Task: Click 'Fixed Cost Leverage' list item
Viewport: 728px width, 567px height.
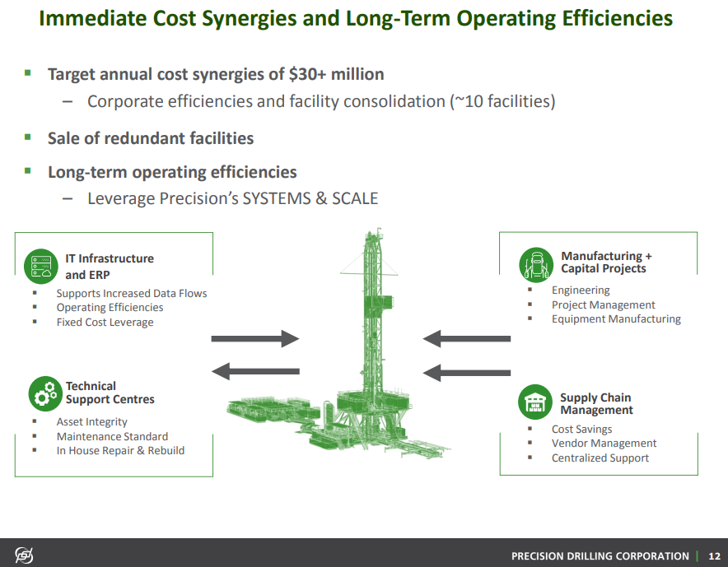Action: coord(105,322)
